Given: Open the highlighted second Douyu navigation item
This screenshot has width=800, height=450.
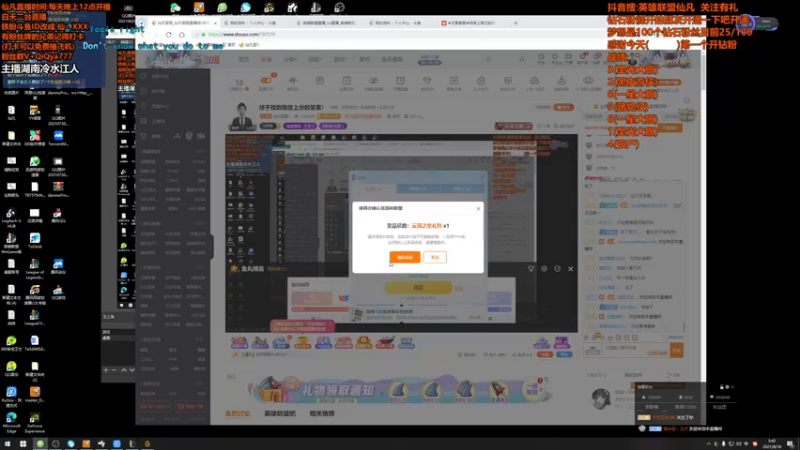Looking at the screenshot, I should [266, 59].
